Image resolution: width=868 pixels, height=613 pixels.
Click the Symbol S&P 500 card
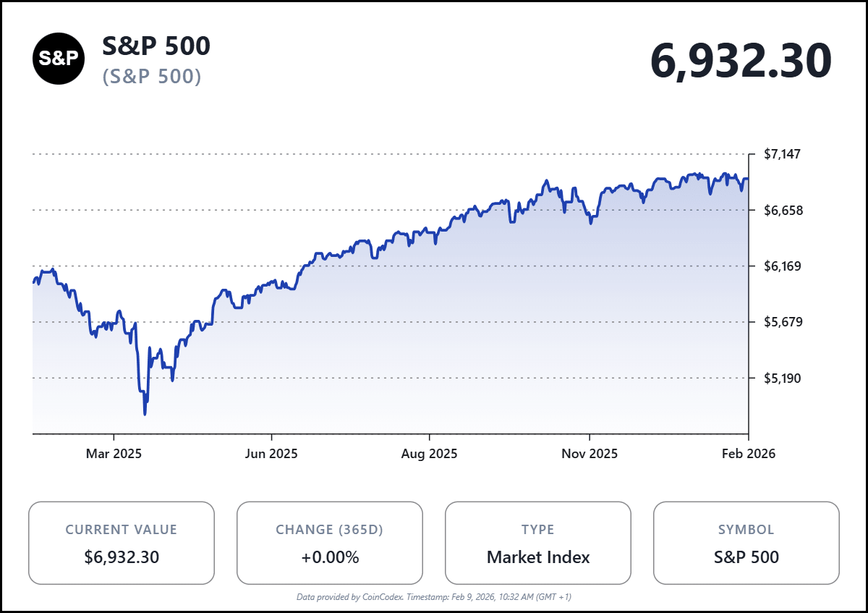[x=746, y=543]
